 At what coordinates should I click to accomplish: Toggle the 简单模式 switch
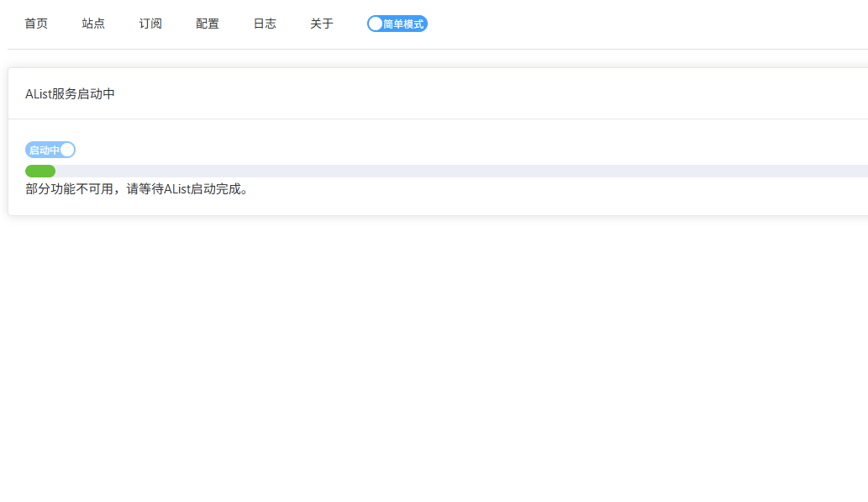click(397, 24)
